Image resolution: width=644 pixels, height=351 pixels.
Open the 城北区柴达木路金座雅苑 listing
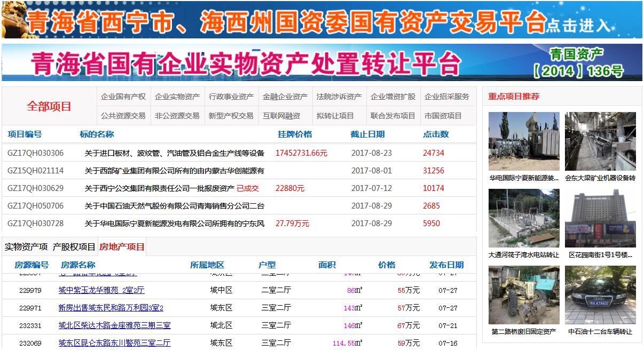coord(114,325)
